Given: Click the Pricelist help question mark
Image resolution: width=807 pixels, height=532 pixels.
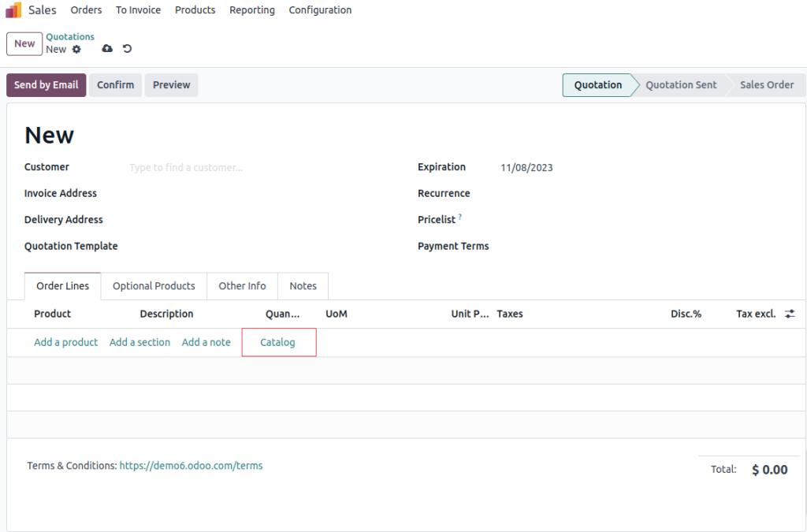Looking at the screenshot, I should click(x=459, y=216).
